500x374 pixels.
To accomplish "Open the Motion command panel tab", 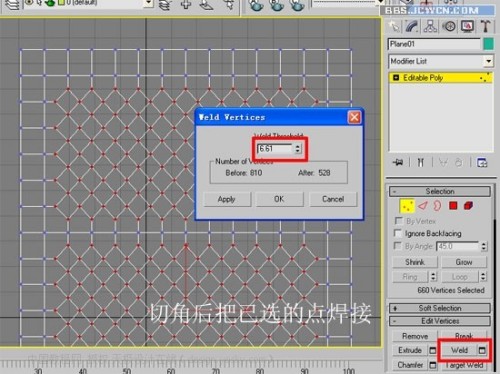I will [449, 26].
